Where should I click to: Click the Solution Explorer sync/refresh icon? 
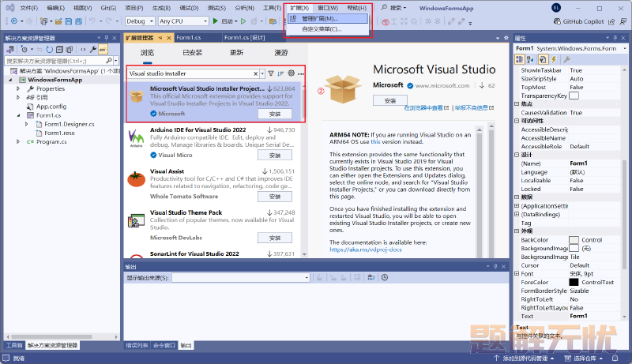49,50
